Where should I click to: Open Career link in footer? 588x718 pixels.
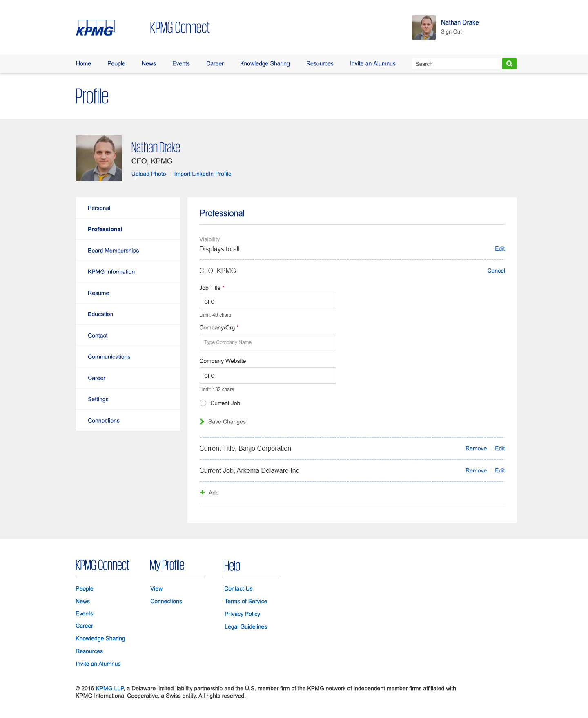point(84,626)
